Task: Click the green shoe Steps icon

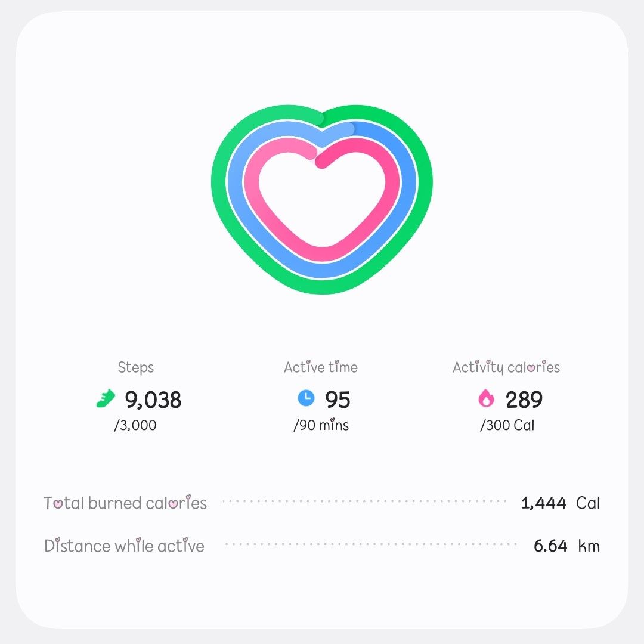Action: (106, 399)
